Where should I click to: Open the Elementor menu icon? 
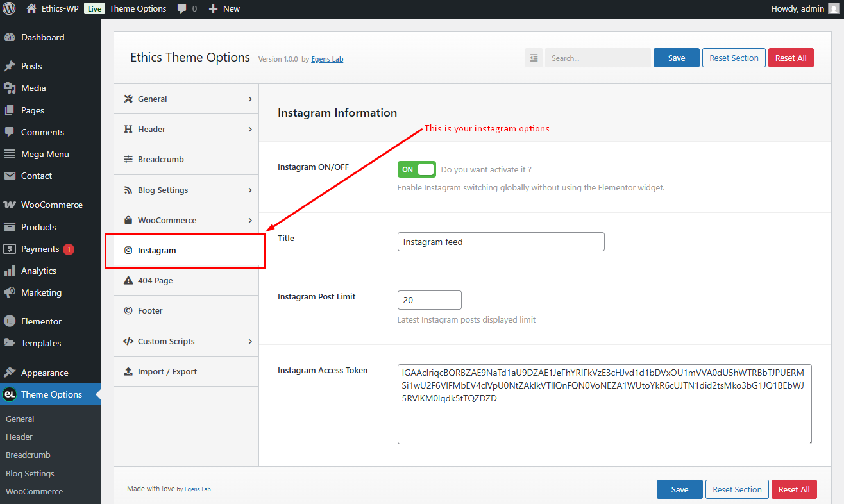tap(10, 321)
